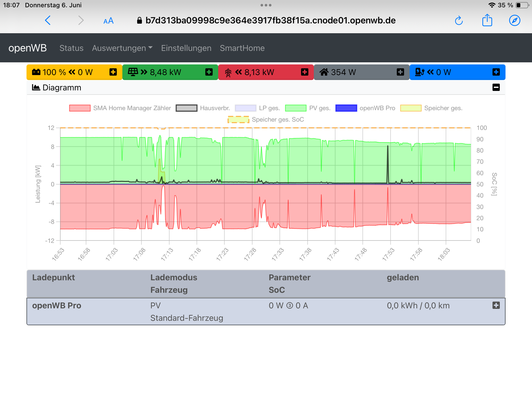Toggle Hausverbr. legend series
This screenshot has height=399, width=532.
[x=203, y=108]
